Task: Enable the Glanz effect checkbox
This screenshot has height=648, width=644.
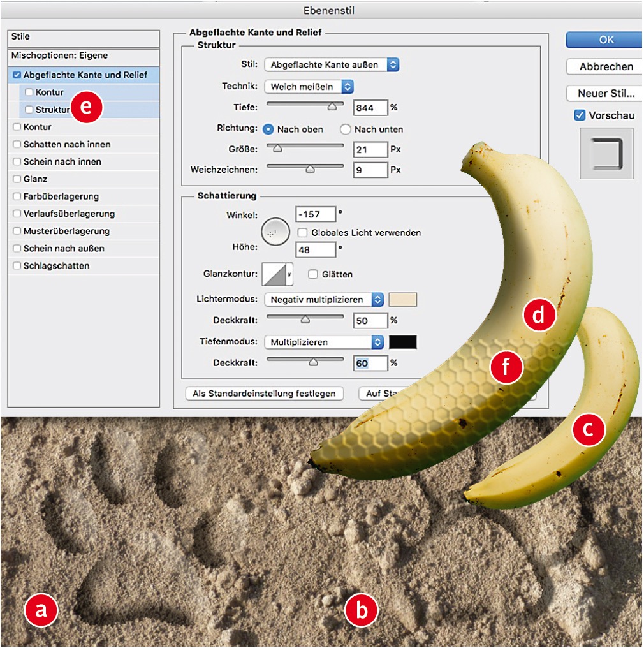Action: pyautogui.click(x=17, y=179)
